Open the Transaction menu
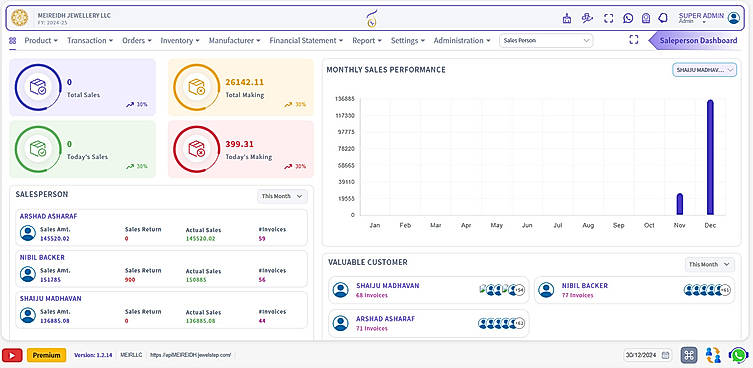Viewport: 753px width, 368px height. pos(90,40)
